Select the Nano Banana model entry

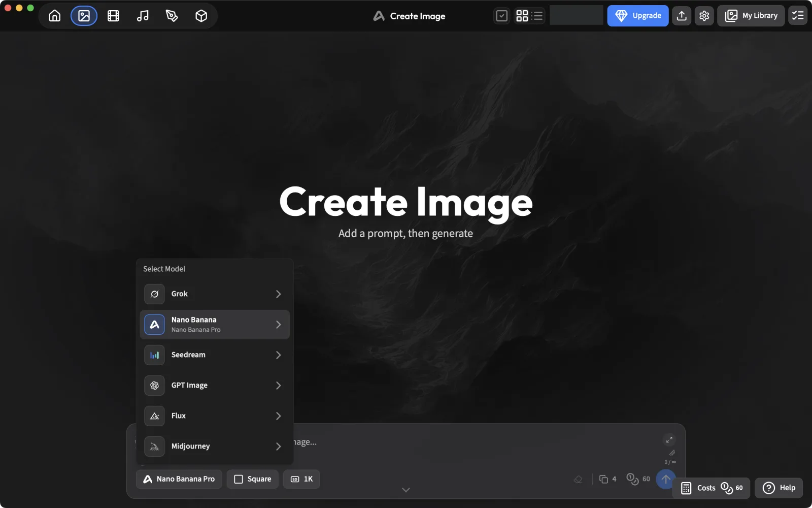point(215,325)
